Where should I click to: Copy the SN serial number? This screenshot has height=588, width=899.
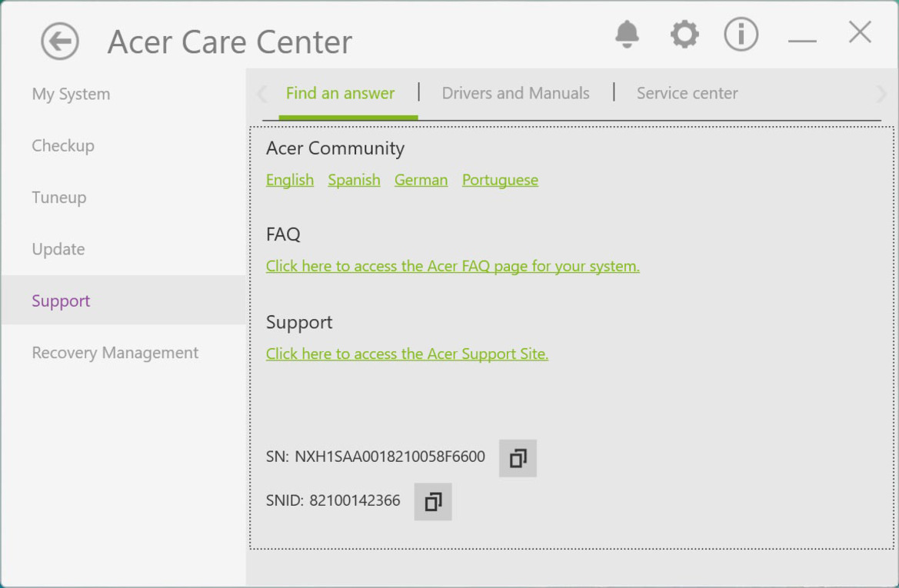click(518, 458)
